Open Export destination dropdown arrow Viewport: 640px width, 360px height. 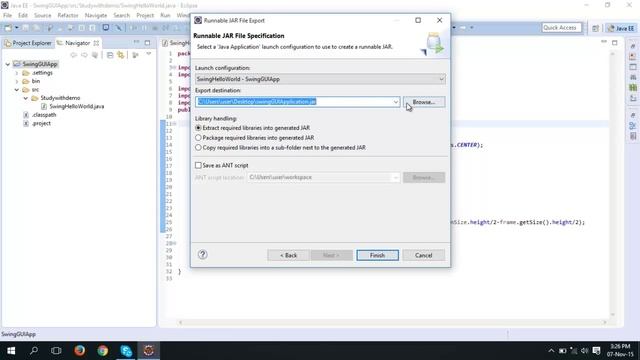tap(396, 102)
